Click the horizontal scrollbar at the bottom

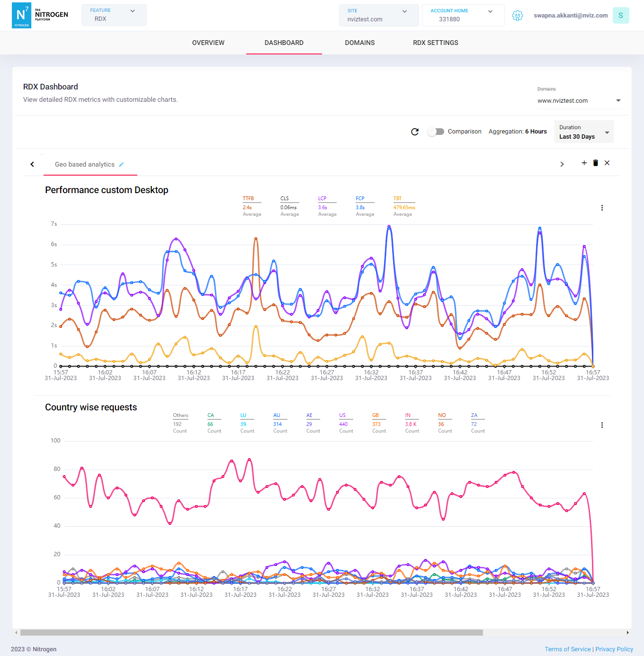(251, 632)
